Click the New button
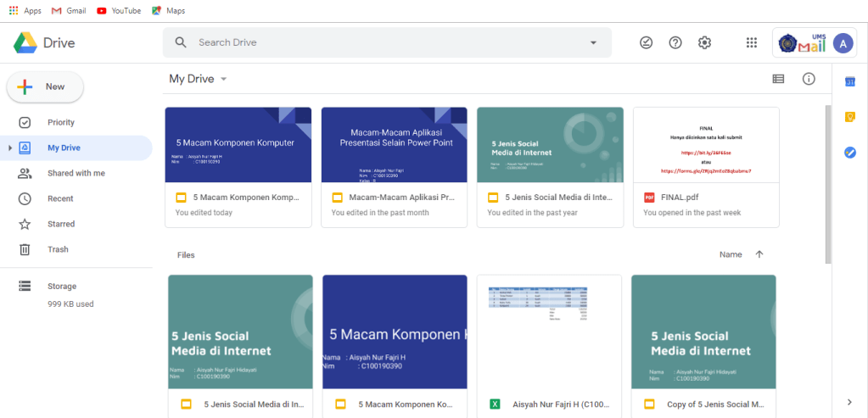Viewport: 868px width, 418px height. [45, 86]
